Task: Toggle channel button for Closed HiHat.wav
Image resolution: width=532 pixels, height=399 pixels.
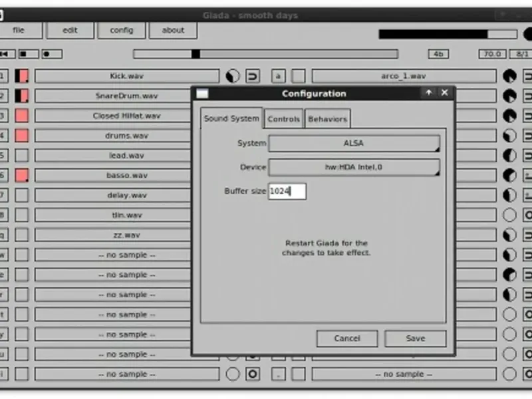Action: point(22,116)
